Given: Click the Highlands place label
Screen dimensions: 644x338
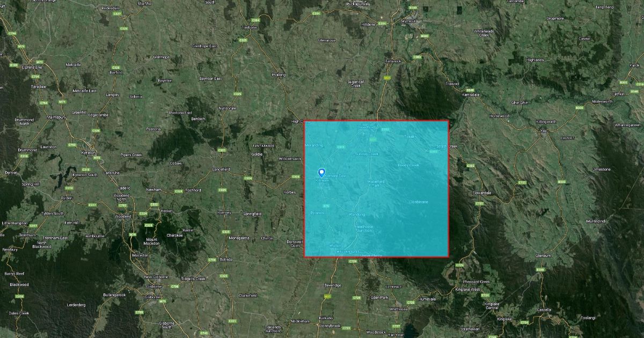Looking at the screenshot, I should (535, 60).
